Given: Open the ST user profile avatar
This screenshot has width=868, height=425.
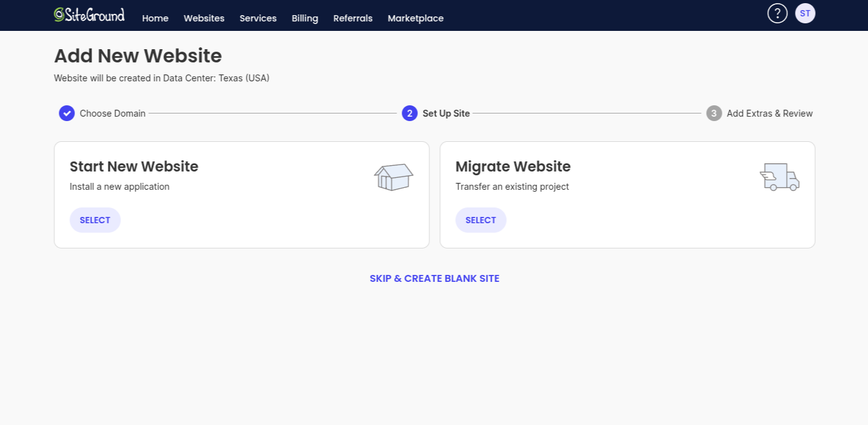Looking at the screenshot, I should (805, 13).
